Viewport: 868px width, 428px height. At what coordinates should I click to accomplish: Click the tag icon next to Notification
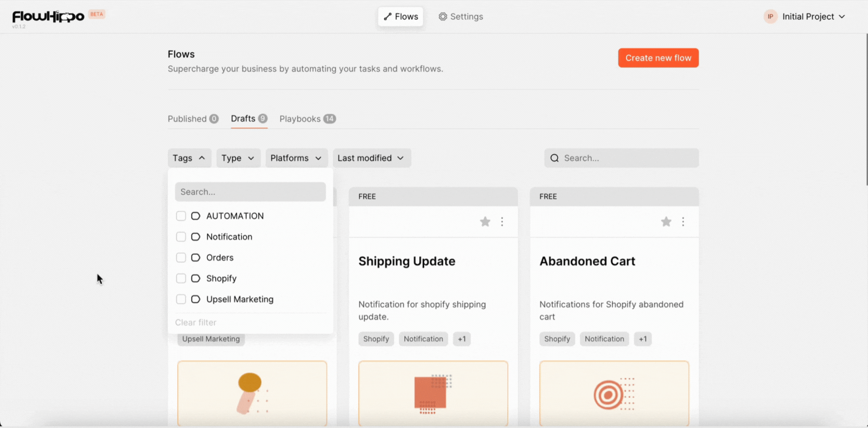196,237
